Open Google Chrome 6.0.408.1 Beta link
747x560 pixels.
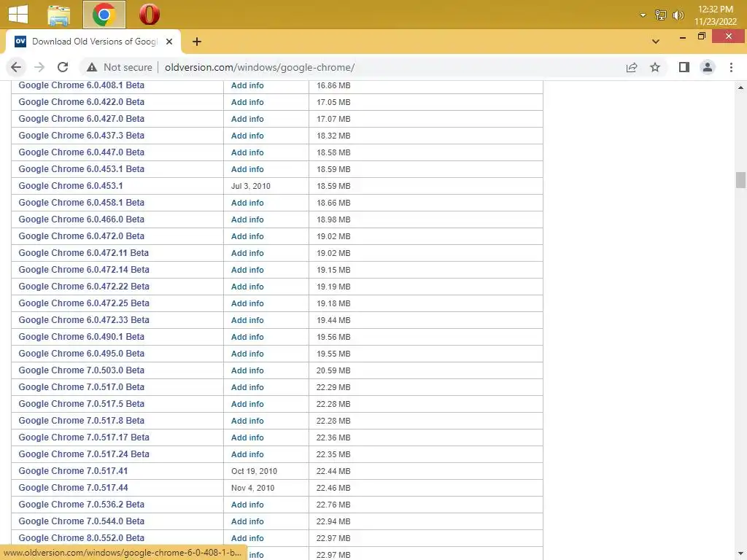[x=81, y=85]
